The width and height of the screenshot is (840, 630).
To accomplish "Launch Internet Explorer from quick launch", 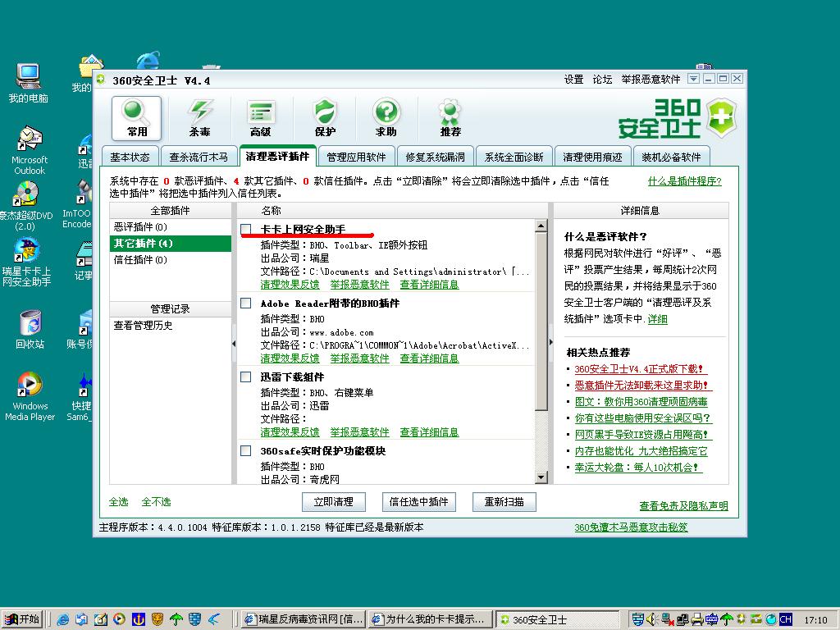I will click(62, 619).
